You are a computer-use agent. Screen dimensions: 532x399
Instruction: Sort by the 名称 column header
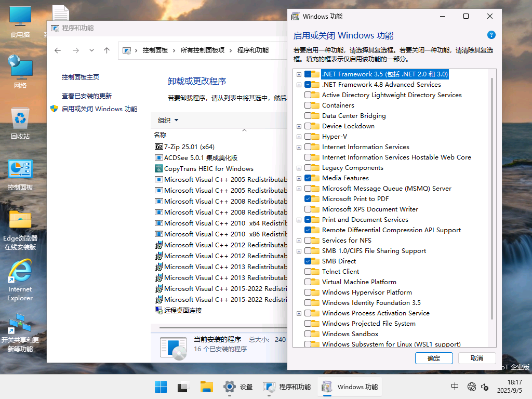pyautogui.click(x=160, y=135)
